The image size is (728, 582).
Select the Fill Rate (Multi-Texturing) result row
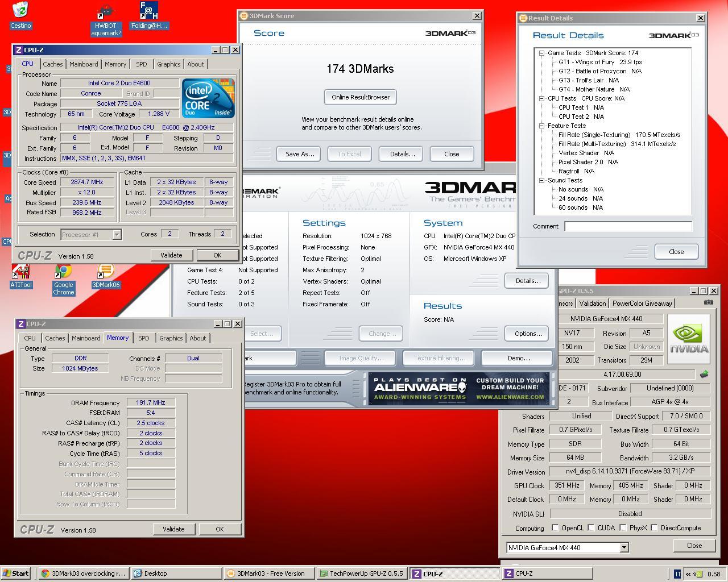(x=617, y=144)
